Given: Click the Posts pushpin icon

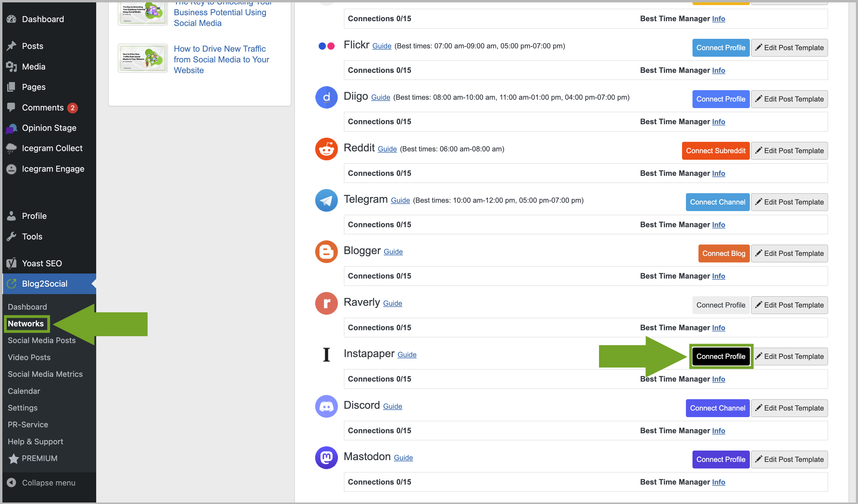Looking at the screenshot, I should pos(12,46).
